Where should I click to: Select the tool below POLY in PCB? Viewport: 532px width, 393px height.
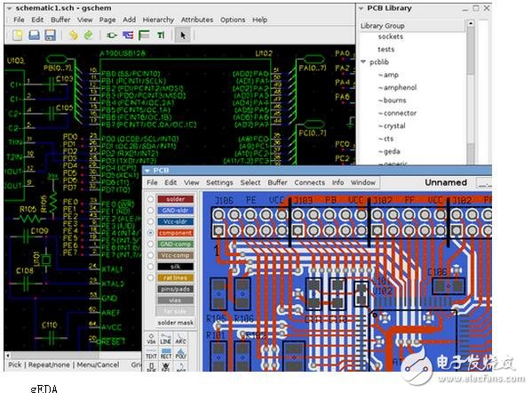tap(180, 366)
